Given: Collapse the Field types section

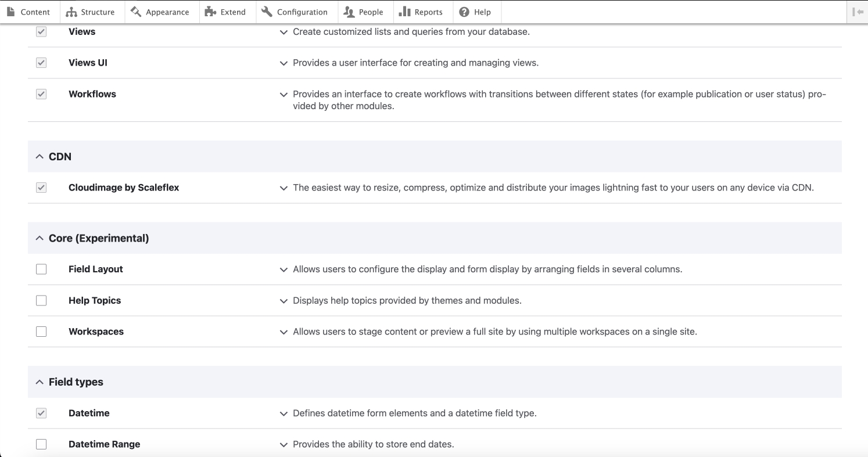Looking at the screenshot, I should [x=40, y=382].
